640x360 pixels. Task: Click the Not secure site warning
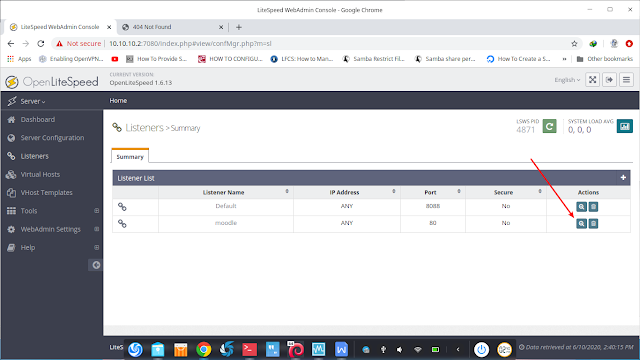(78, 43)
